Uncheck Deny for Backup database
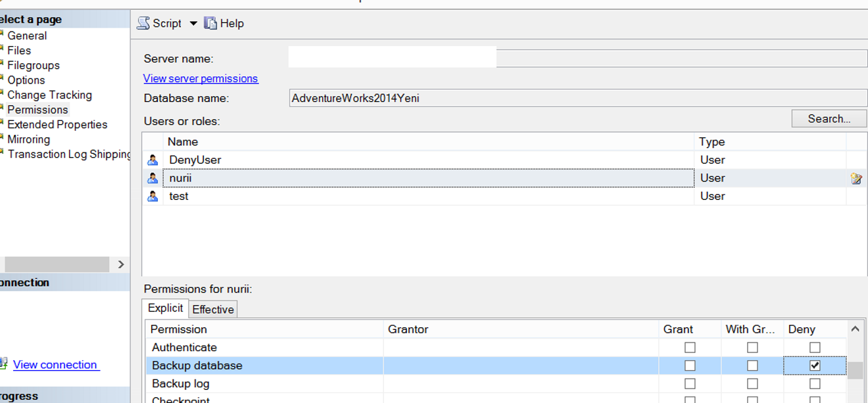This screenshot has width=868, height=403. click(x=815, y=366)
